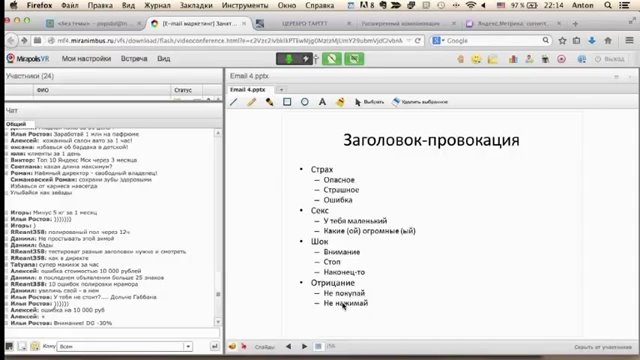Toggle the green camera button

(x=332, y=59)
